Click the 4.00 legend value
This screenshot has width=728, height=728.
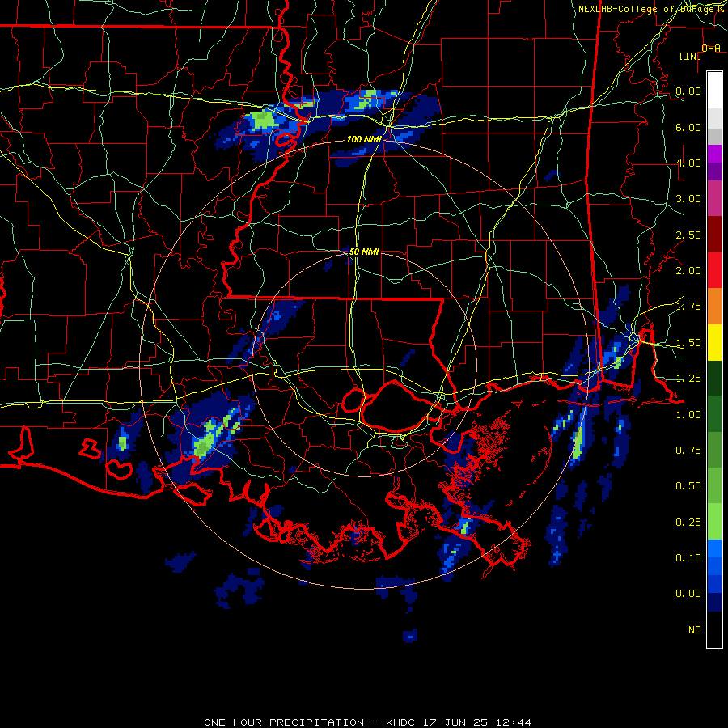(x=688, y=163)
